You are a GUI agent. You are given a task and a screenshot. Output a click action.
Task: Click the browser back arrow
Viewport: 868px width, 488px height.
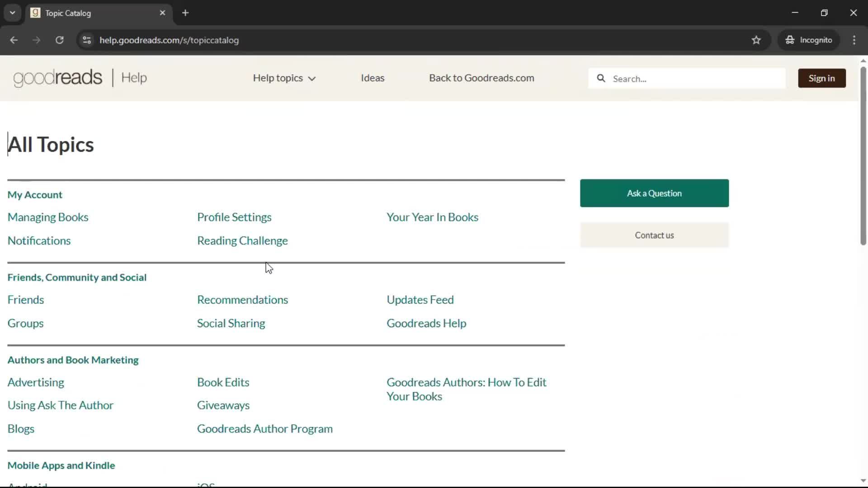point(14,40)
